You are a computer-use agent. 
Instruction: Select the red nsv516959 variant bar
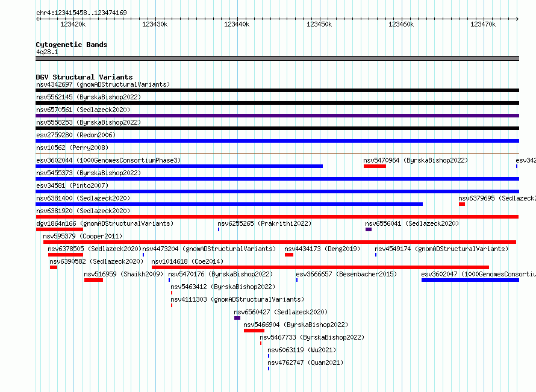94,280
